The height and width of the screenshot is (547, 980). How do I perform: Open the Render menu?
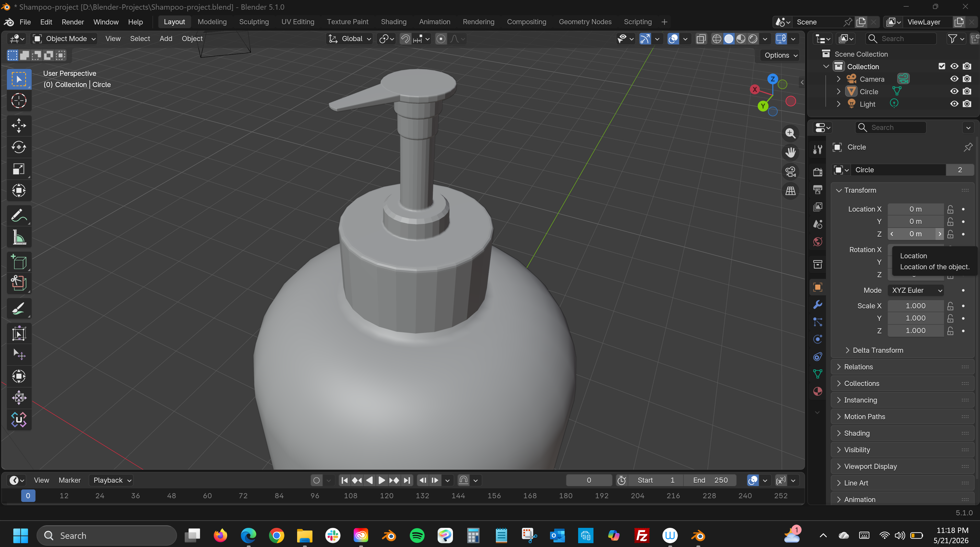73,22
